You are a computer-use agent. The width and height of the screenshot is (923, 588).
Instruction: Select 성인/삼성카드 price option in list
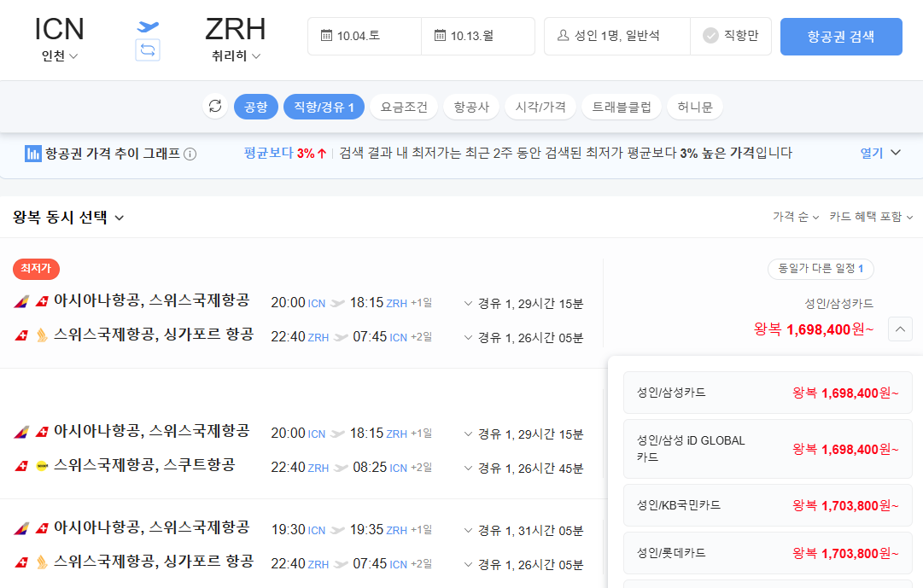tap(768, 393)
